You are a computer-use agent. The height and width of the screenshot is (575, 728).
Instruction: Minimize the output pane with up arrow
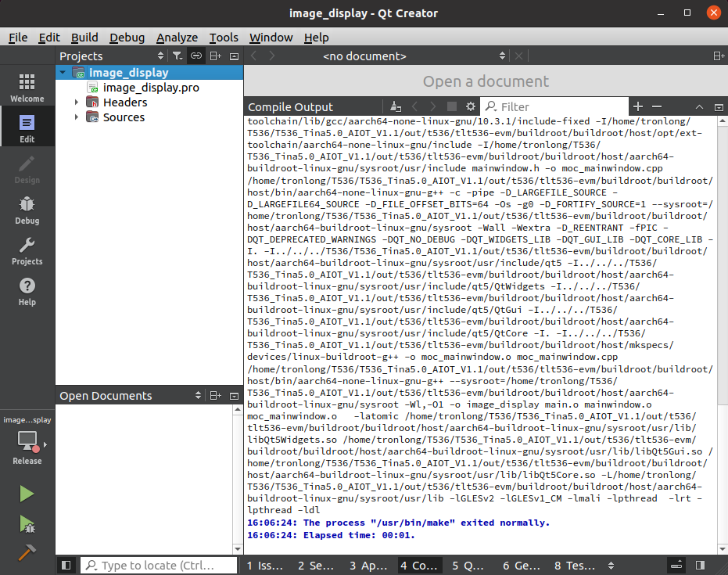tap(699, 107)
